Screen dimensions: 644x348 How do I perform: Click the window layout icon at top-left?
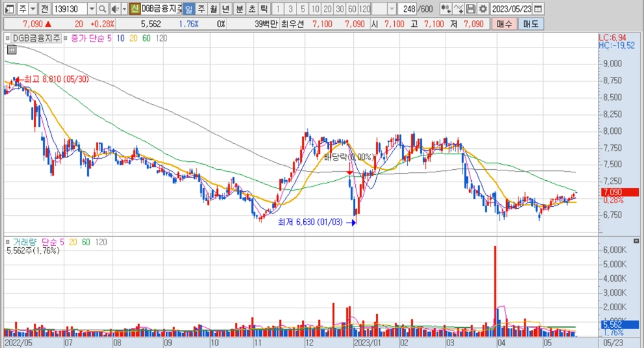coord(8,9)
